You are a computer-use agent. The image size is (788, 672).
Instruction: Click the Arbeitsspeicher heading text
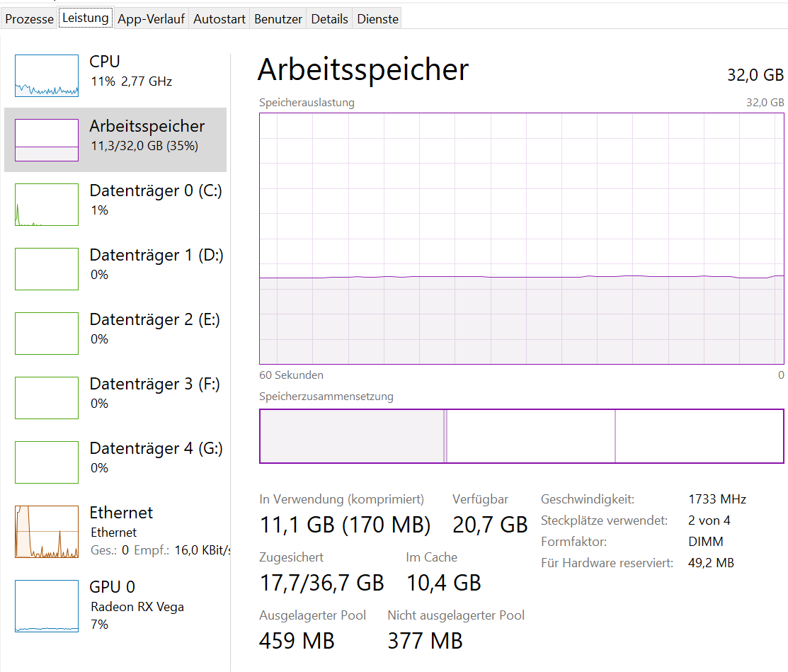coord(363,70)
